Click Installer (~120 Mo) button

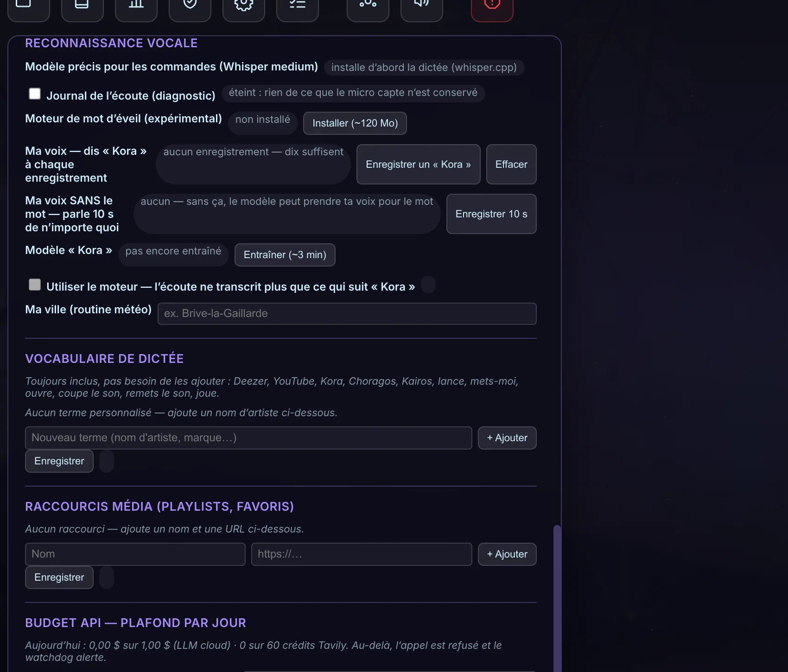[355, 123]
